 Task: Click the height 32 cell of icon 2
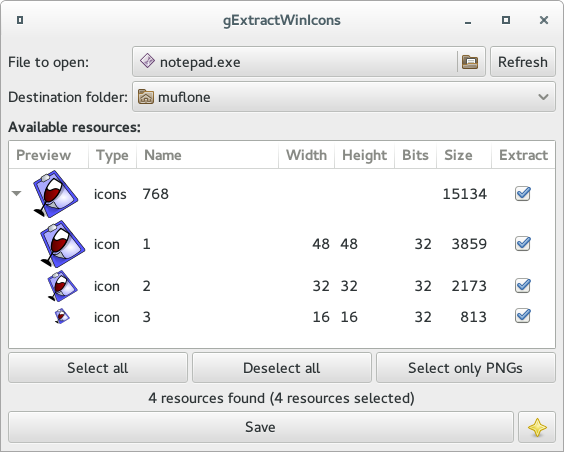tap(349, 286)
